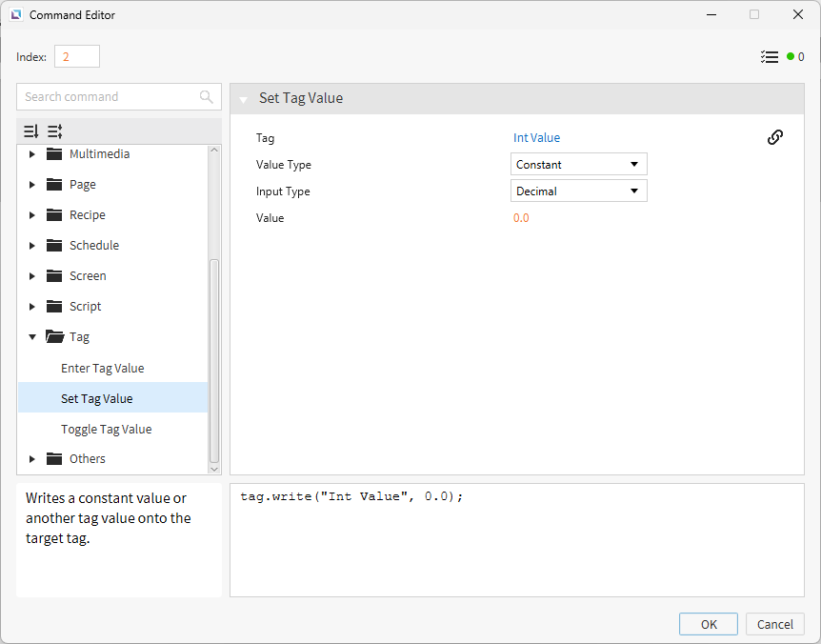Click the expand/collapse list icon
Viewport: 821px width, 644px height.
[x=55, y=131]
